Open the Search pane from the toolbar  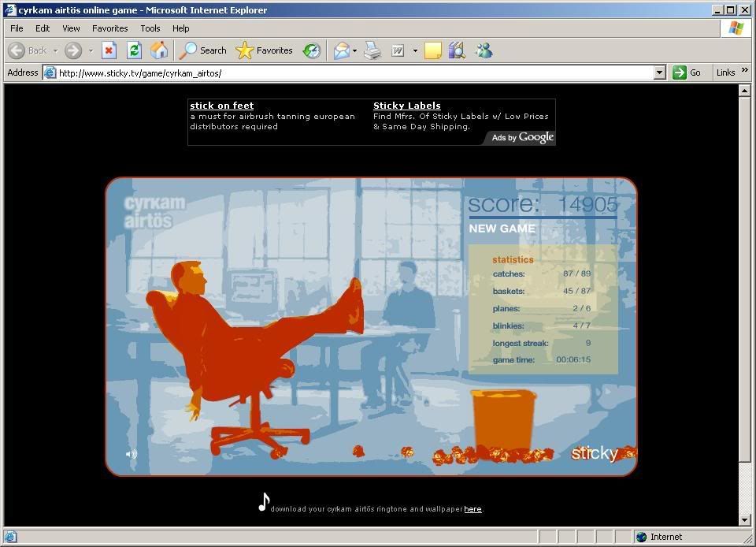(x=202, y=50)
